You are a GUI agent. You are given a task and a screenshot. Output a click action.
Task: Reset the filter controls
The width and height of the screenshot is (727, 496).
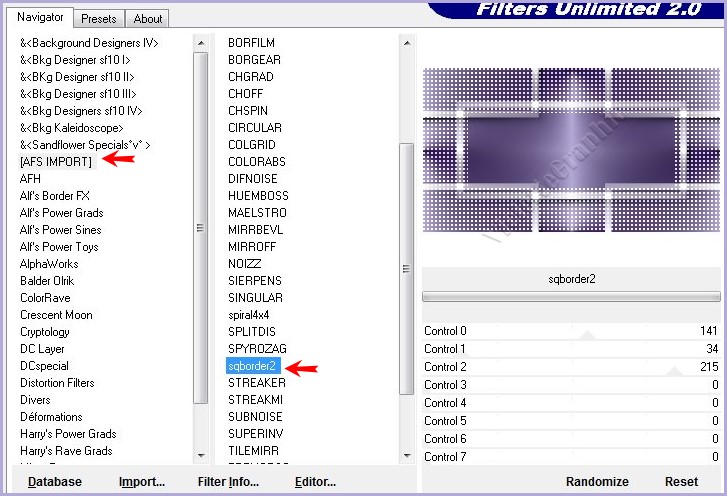681,482
